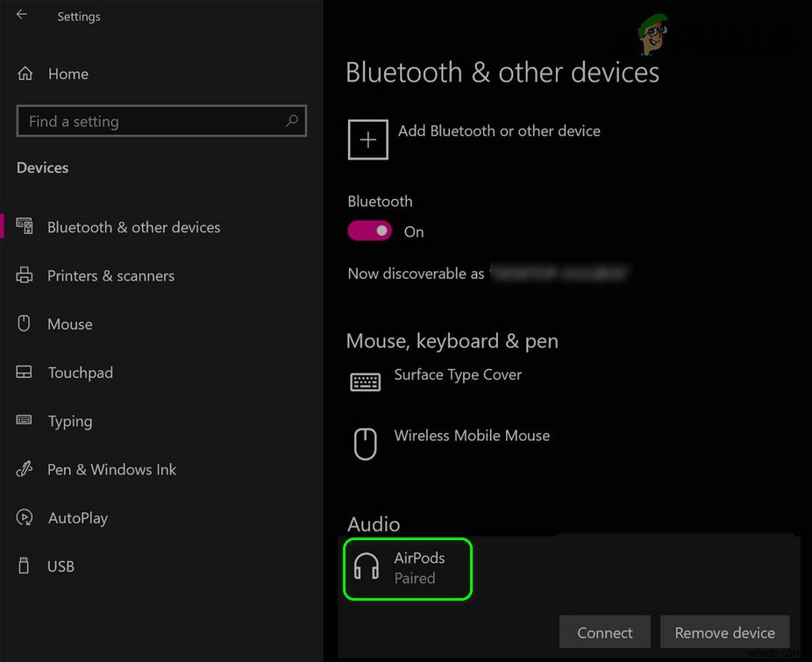Open Bluetooth & other devices section

tap(133, 227)
